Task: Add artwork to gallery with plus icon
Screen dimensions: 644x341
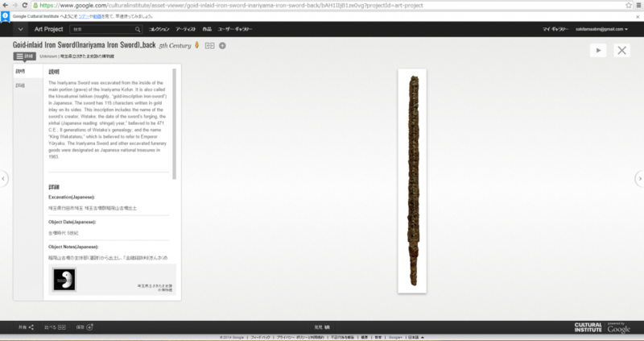Action: click(222, 46)
